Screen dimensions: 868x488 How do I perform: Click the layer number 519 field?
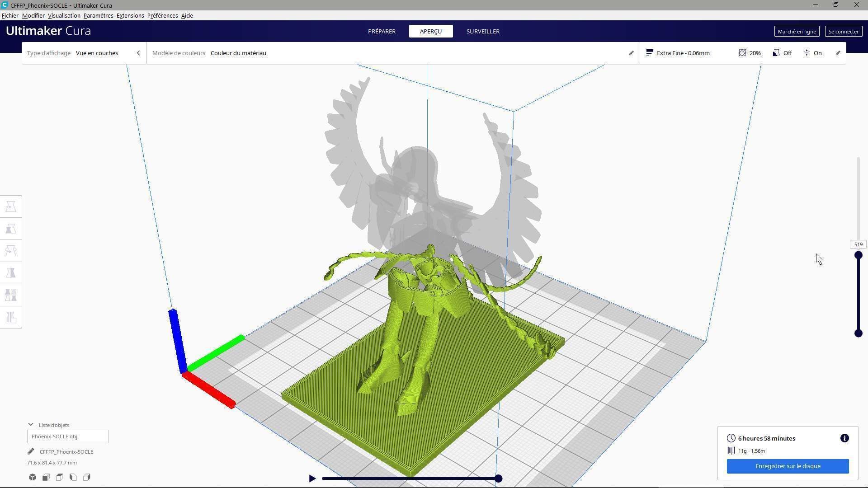coord(858,244)
